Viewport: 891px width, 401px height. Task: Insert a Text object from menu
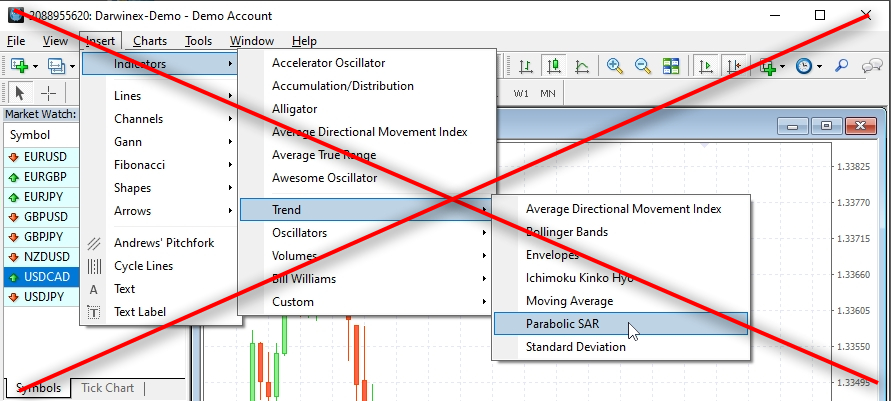161,289
